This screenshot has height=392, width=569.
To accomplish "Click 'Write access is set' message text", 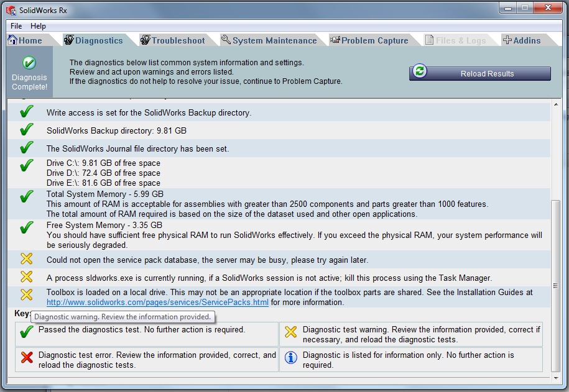I will pyautogui.click(x=149, y=113).
